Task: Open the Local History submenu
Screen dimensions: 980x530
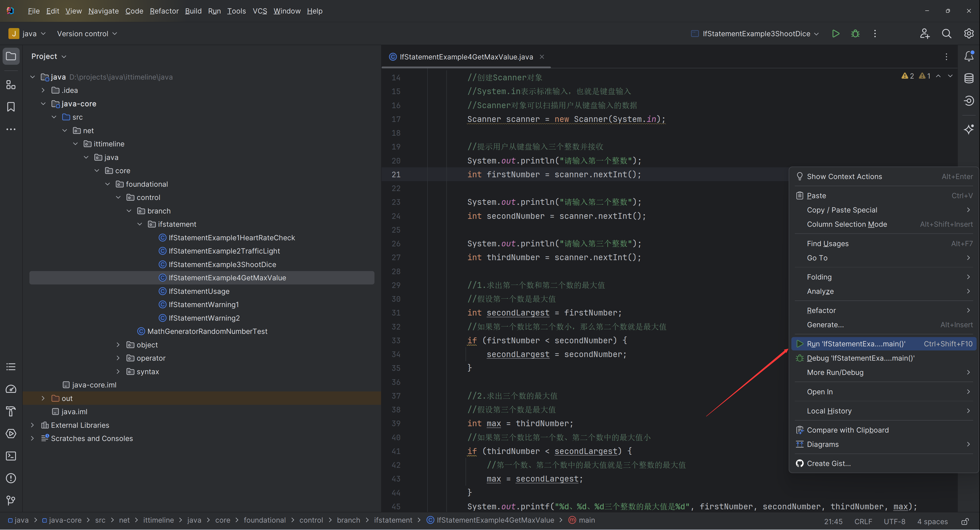Action: point(884,411)
